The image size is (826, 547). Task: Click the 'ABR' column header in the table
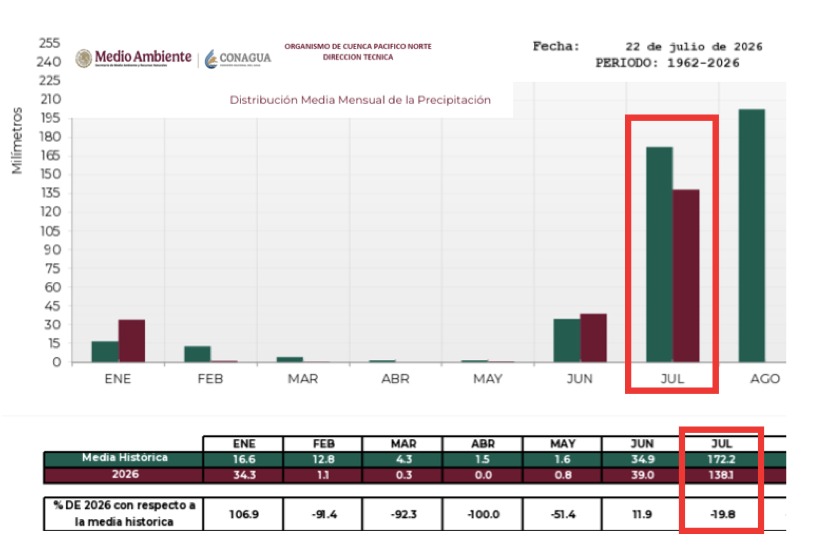(483, 444)
